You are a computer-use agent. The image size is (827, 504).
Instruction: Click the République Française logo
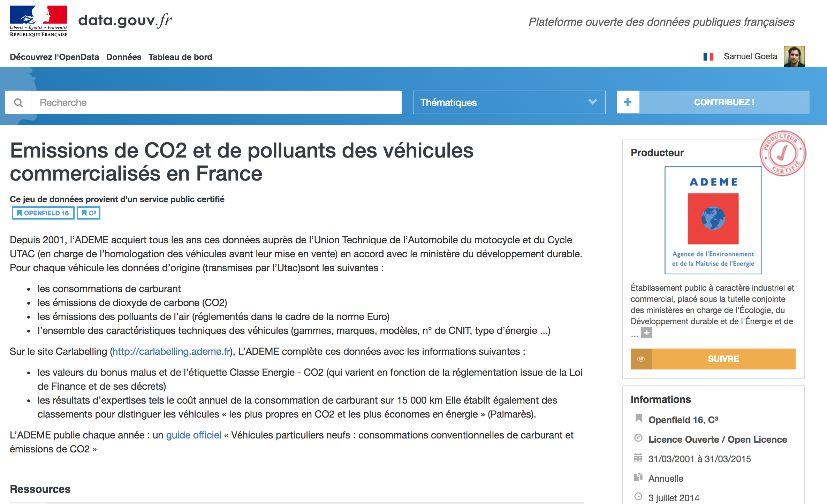tap(39, 21)
